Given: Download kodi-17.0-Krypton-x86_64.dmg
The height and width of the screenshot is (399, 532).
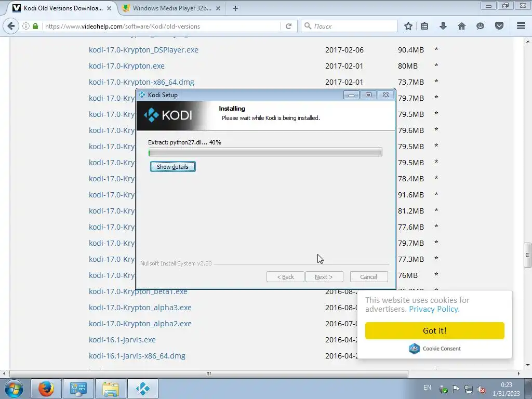Looking at the screenshot, I should (x=141, y=82).
